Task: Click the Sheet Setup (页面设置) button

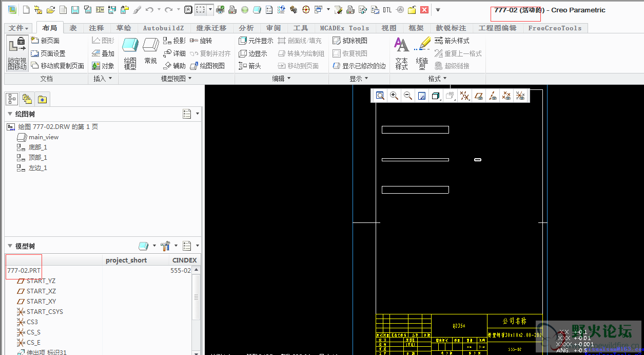Action: 48,53
